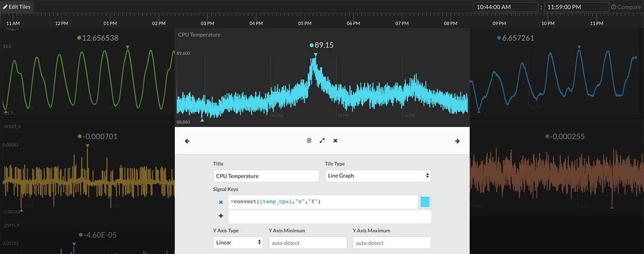Focus the Y Axis Maximum field

[x=391, y=243]
